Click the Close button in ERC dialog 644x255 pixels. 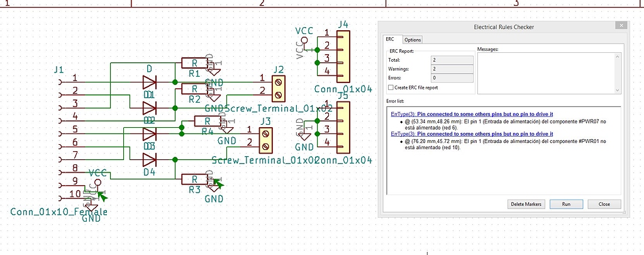point(604,204)
